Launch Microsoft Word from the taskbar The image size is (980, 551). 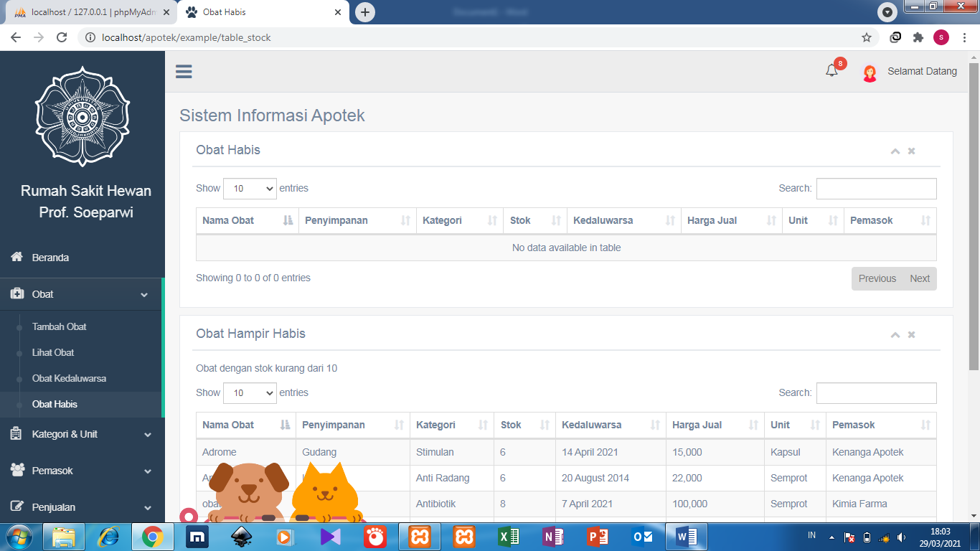[x=687, y=536]
